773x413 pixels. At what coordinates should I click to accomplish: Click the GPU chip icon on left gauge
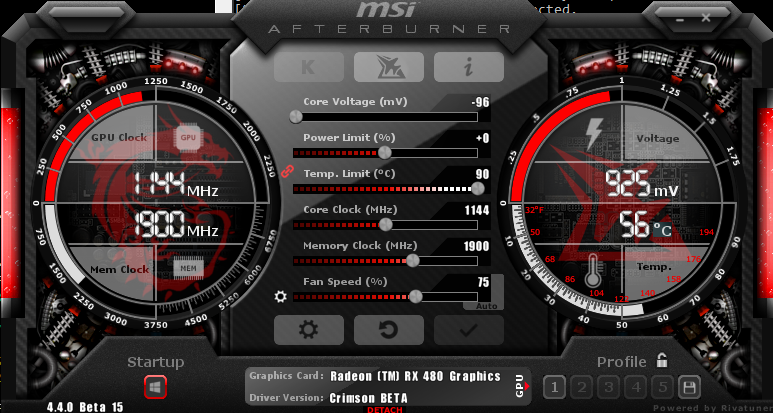pos(188,138)
